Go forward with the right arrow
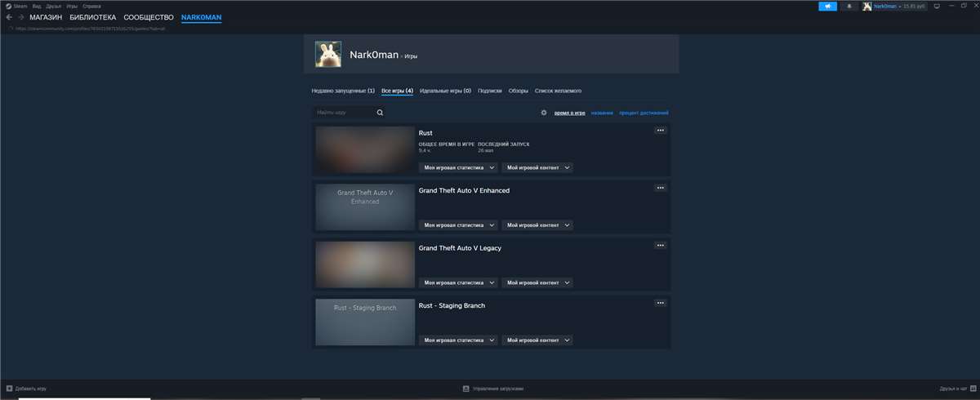The image size is (980, 400). point(20,17)
